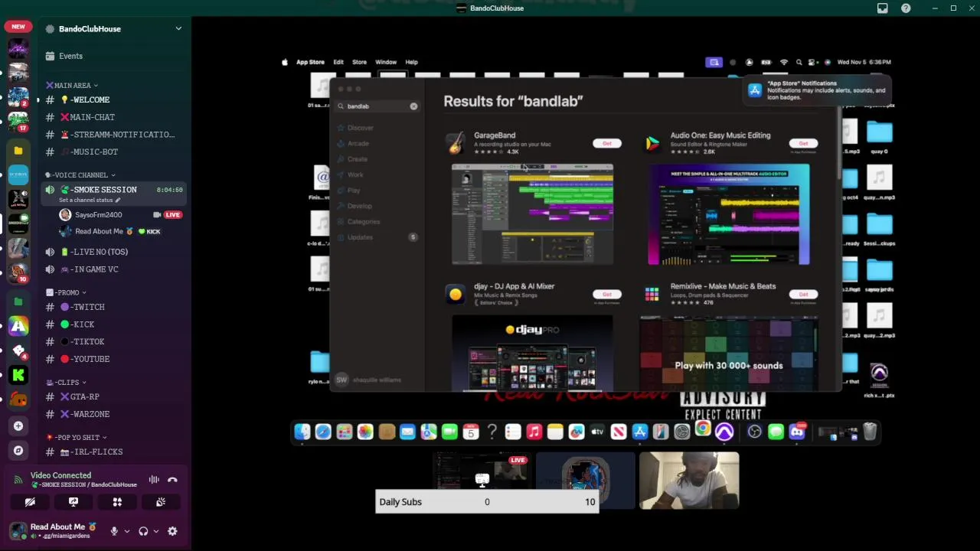Click the OBS icon in streamed dock
This screenshot has width=980, height=551.
pyautogui.click(x=754, y=432)
